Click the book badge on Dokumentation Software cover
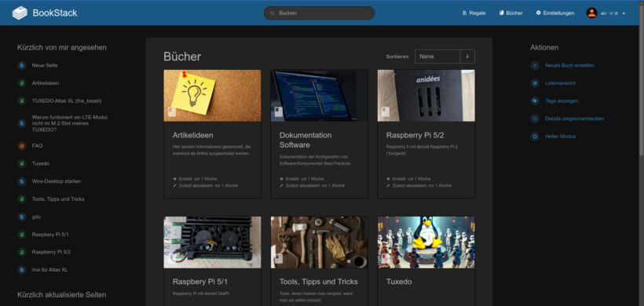The image size is (644, 306). pos(279,111)
